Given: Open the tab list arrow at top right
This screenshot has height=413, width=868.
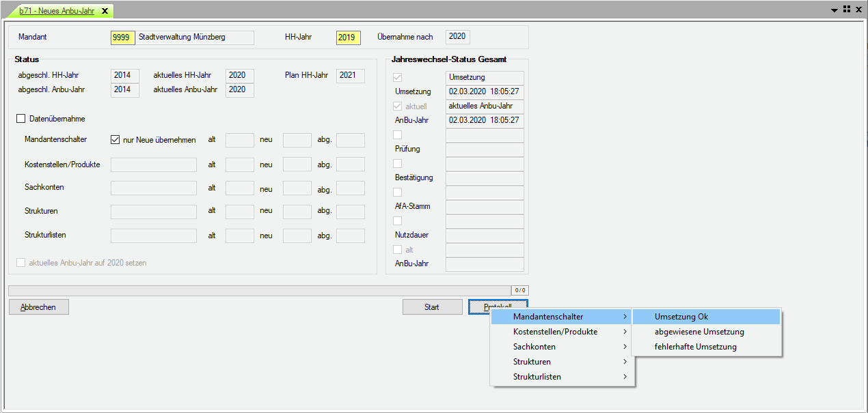Looking at the screenshot, I should pyautogui.click(x=835, y=10).
